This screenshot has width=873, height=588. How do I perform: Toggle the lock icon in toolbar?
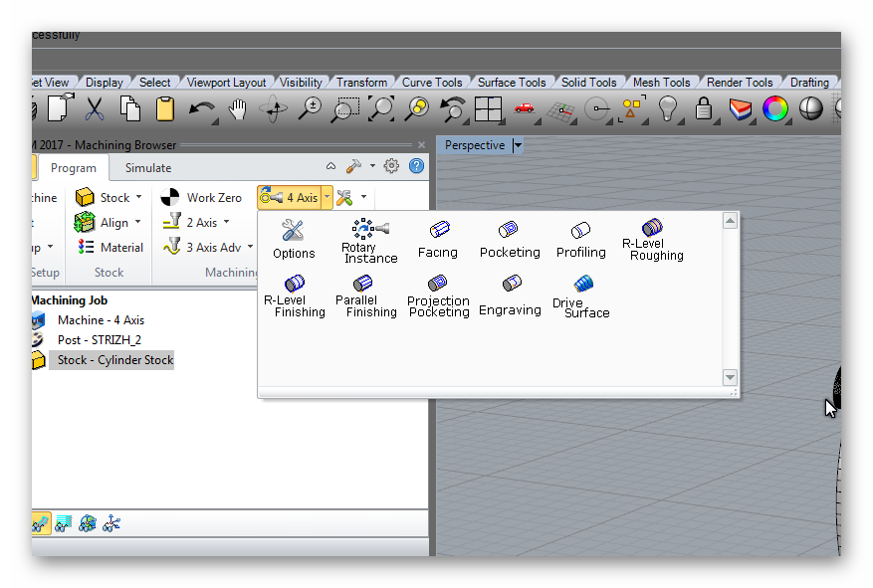click(x=704, y=108)
